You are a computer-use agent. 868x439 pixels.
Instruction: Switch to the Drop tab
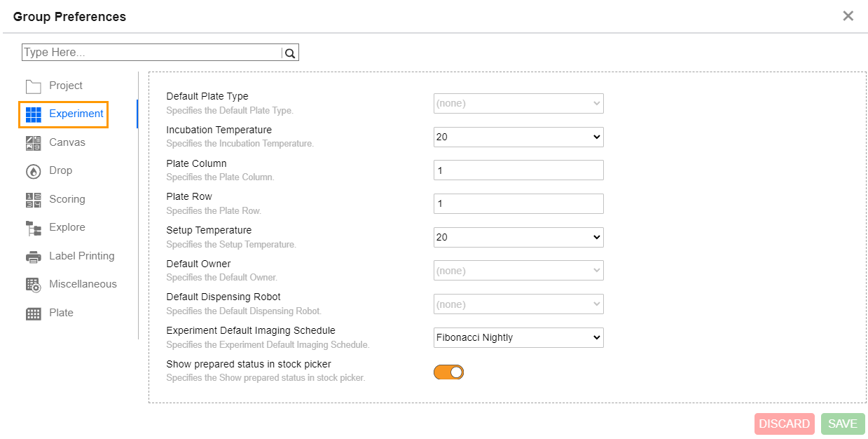[x=60, y=170]
